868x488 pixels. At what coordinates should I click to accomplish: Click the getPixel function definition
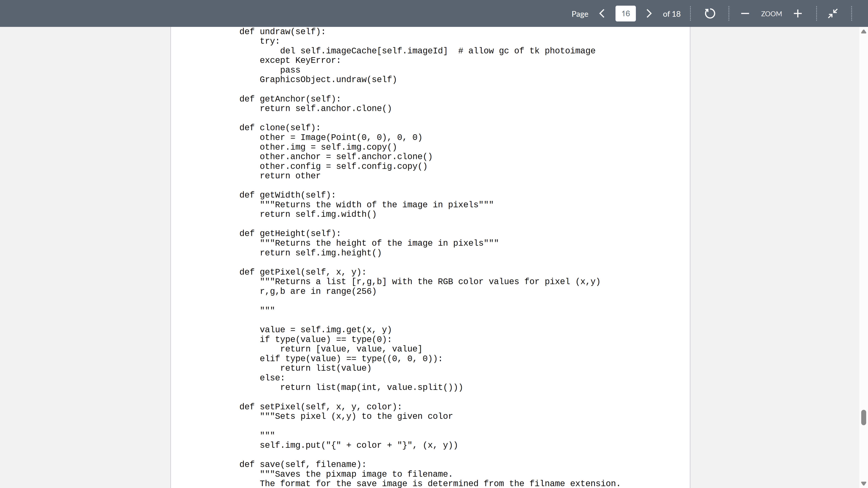[302, 272]
